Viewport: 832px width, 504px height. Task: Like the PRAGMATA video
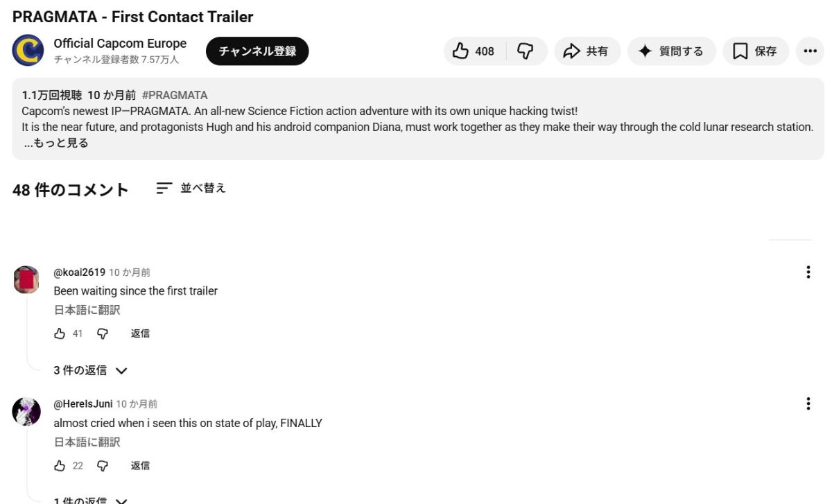pos(474,51)
